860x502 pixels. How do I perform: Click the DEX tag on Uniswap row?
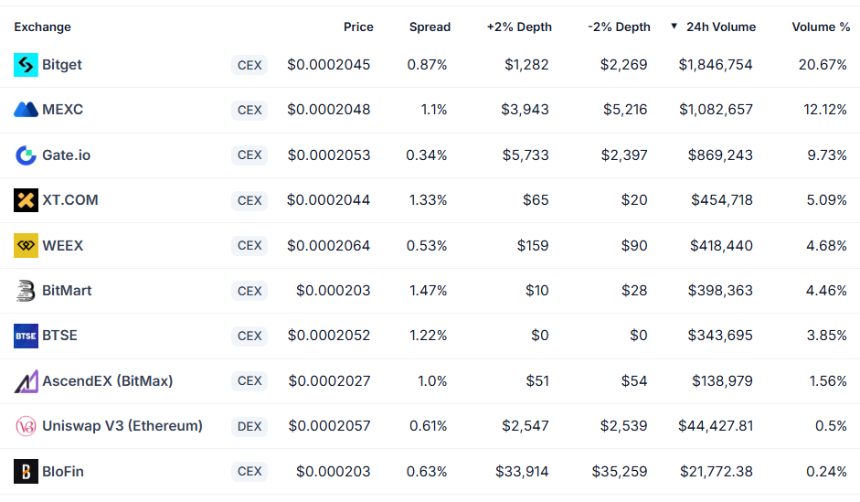click(x=250, y=426)
